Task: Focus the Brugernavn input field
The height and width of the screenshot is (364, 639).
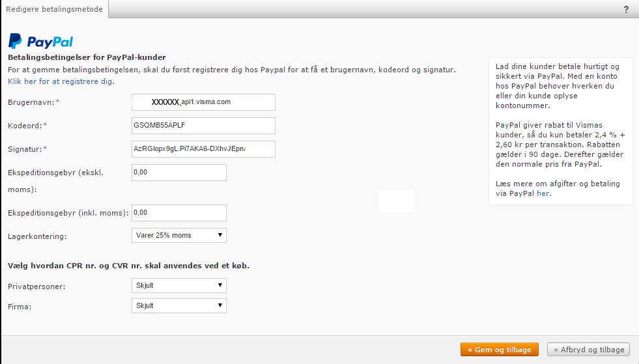Action: [203, 102]
